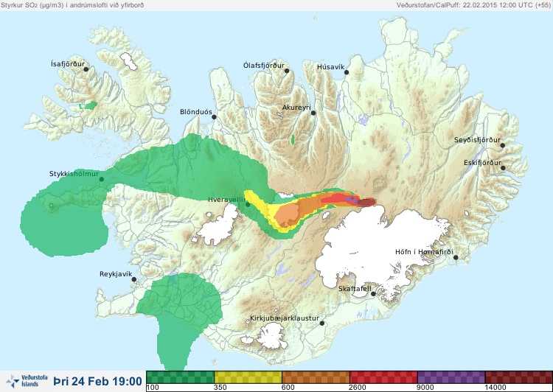Click the Veðurstofa Íslands logo
The height and width of the screenshot is (392, 553).
(x=27, y=381)
